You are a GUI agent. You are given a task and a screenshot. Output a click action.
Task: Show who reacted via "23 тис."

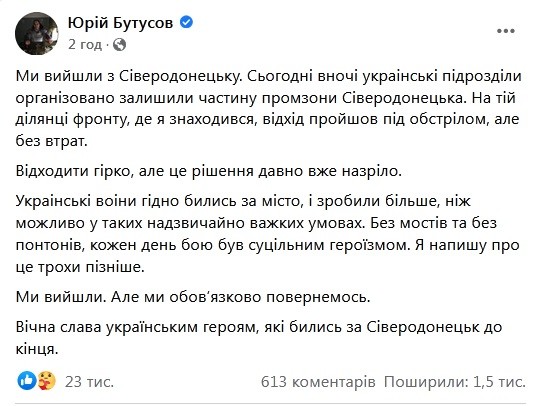tap(89, 382)
